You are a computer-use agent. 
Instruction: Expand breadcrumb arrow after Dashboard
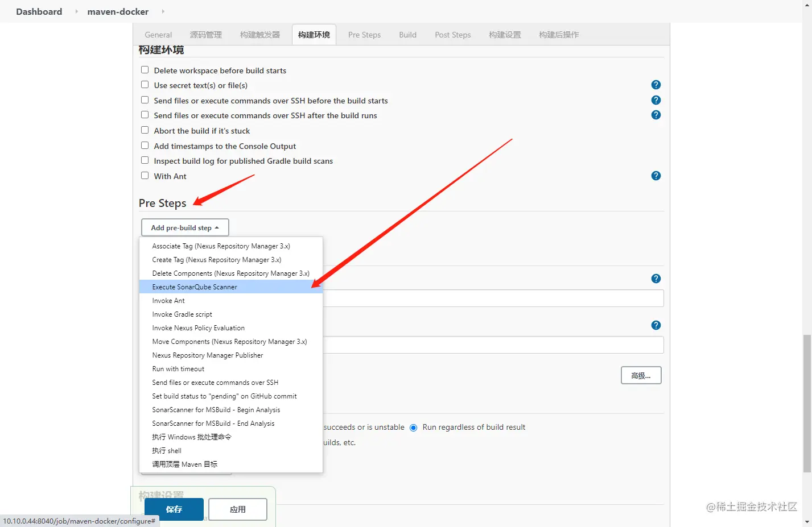76,11
